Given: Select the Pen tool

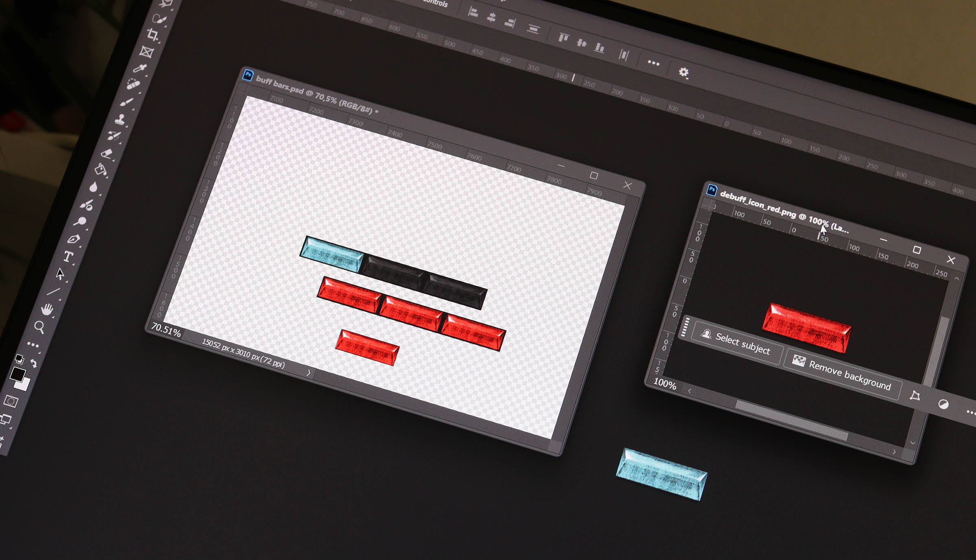Looking at the screenshot, I should [74, 239].
